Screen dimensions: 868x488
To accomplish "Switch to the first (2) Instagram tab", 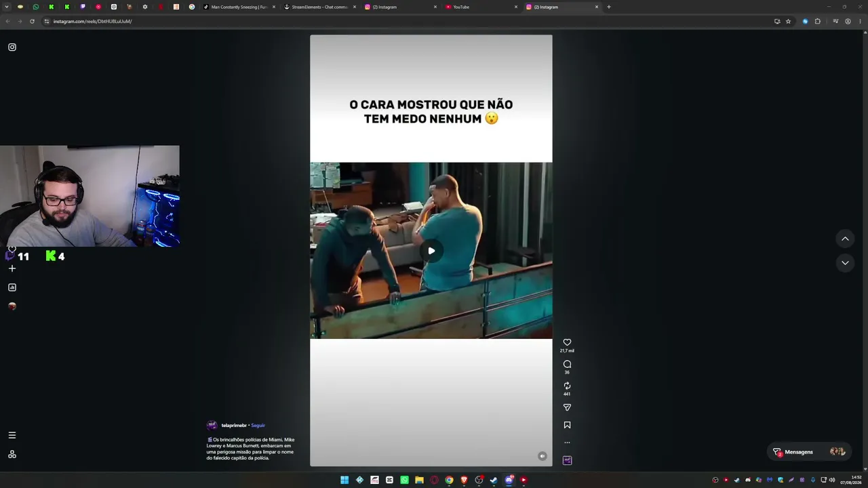I will 400,7.
